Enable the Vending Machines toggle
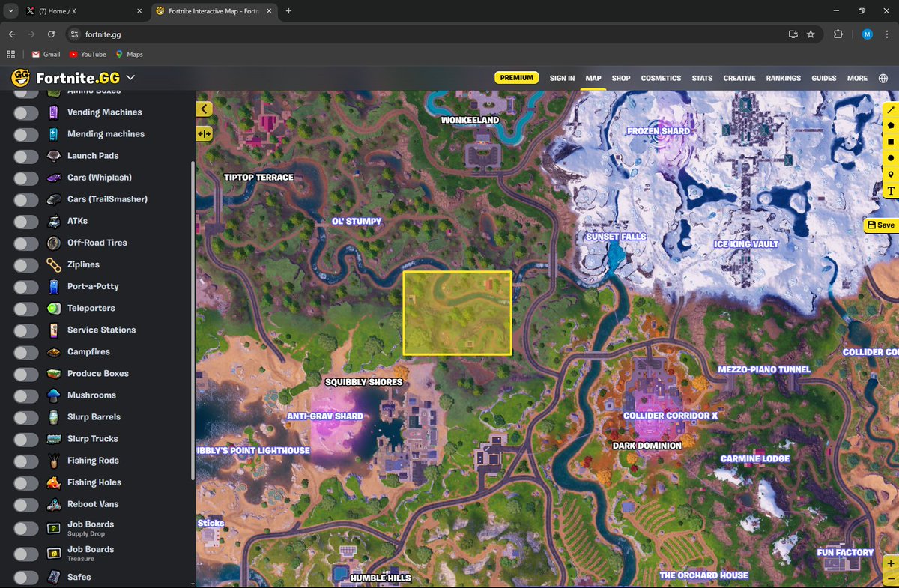This screenshot has height=588, width=899. (25, 112)
